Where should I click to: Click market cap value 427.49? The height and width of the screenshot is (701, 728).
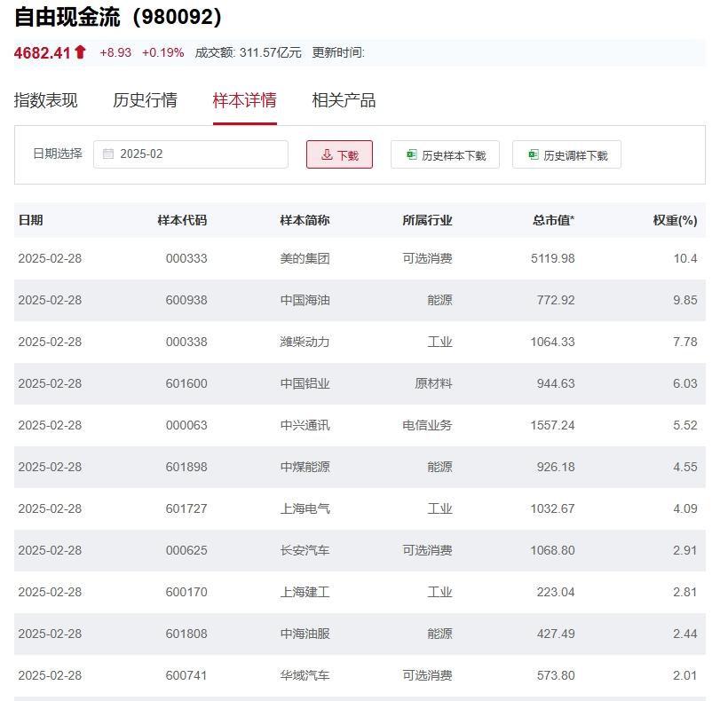(x=556, y=634)
